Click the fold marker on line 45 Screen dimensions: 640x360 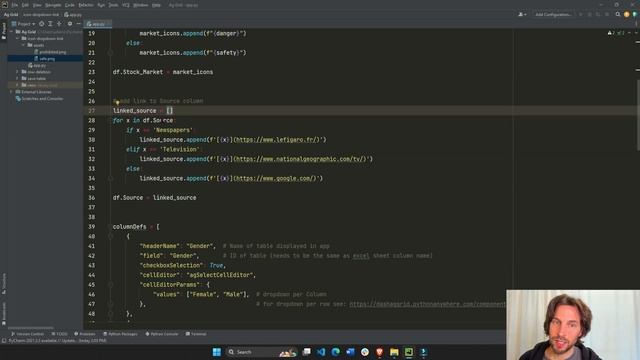(110, 284)
